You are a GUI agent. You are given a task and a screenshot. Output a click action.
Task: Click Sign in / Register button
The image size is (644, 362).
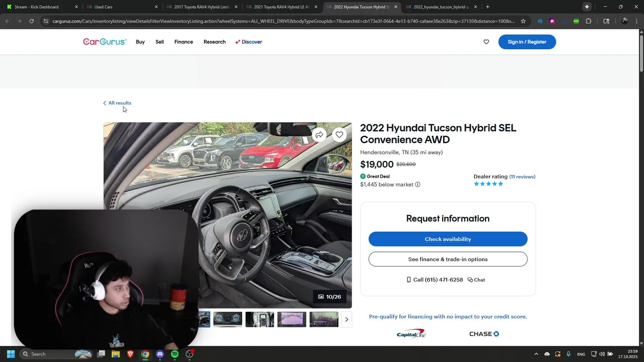click(x=527, y=42)
